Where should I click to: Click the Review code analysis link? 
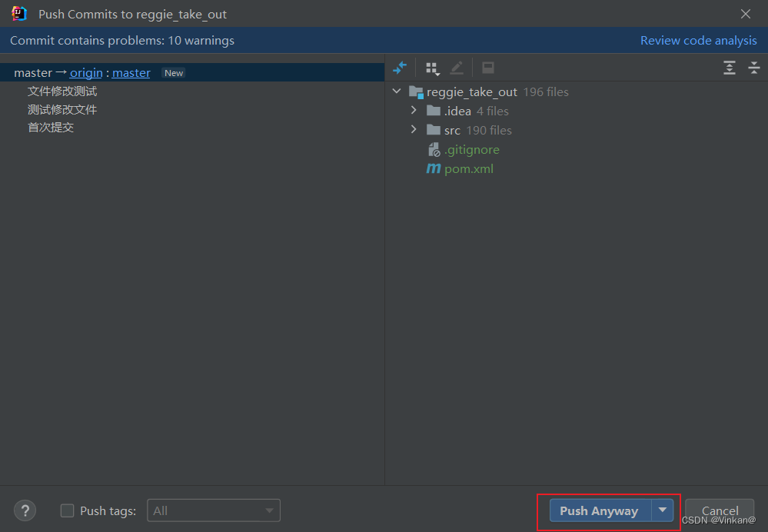[698, 40]
